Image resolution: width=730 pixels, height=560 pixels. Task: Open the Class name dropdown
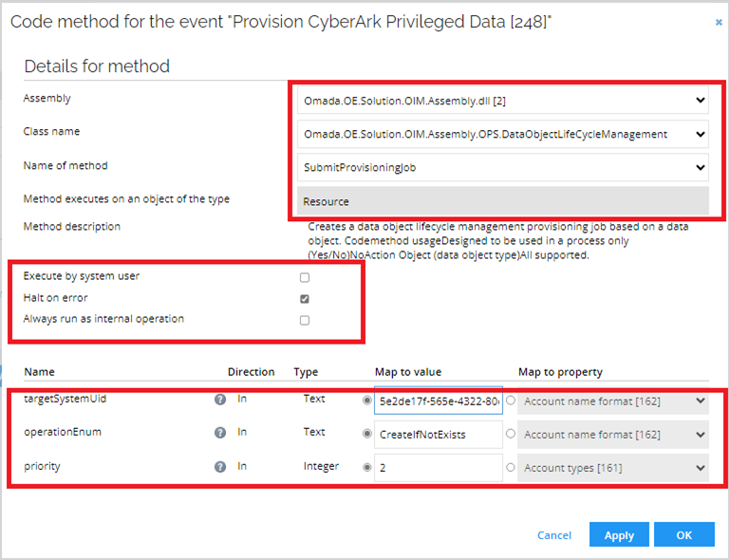[x=503, y=134]
